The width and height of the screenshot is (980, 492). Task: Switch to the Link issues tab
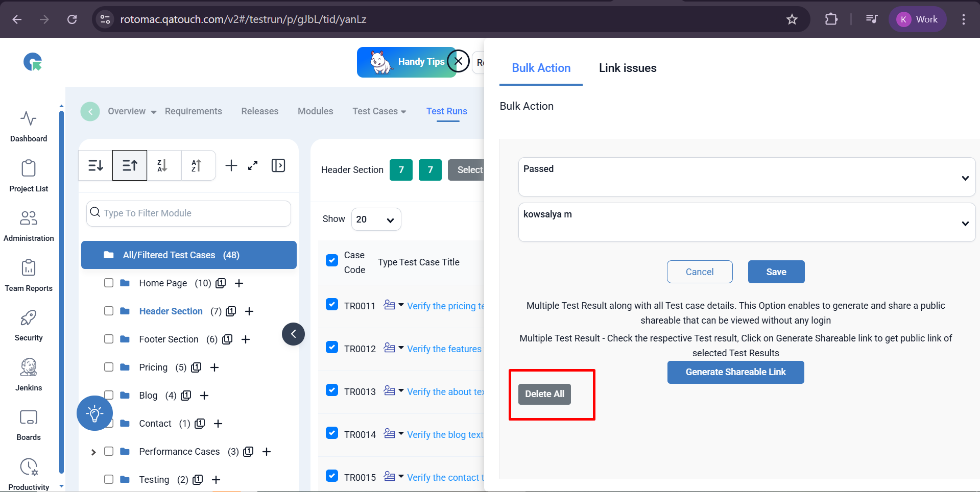tap(627, 68)
